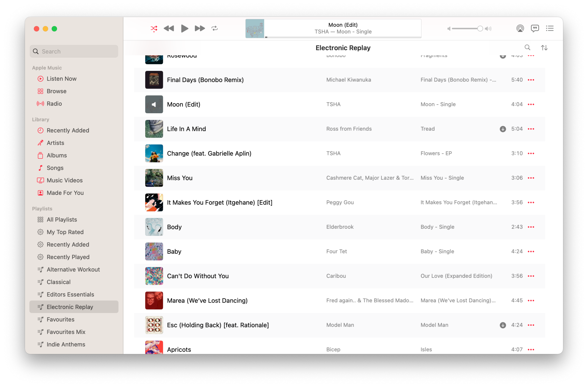Open Listen Now in sidebar
Viewport: 588px width, 387px height.
point(61,79)
